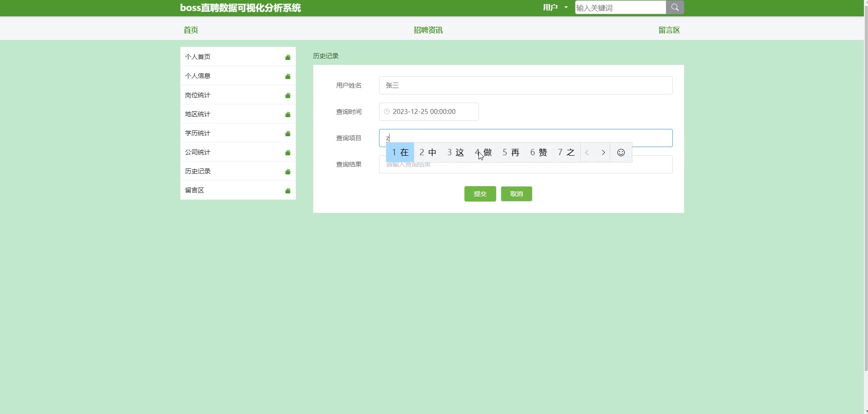This screenshot has width=868, height=414.
Task: Choose IME candidate 3 这
Action: tap(455, 153)
